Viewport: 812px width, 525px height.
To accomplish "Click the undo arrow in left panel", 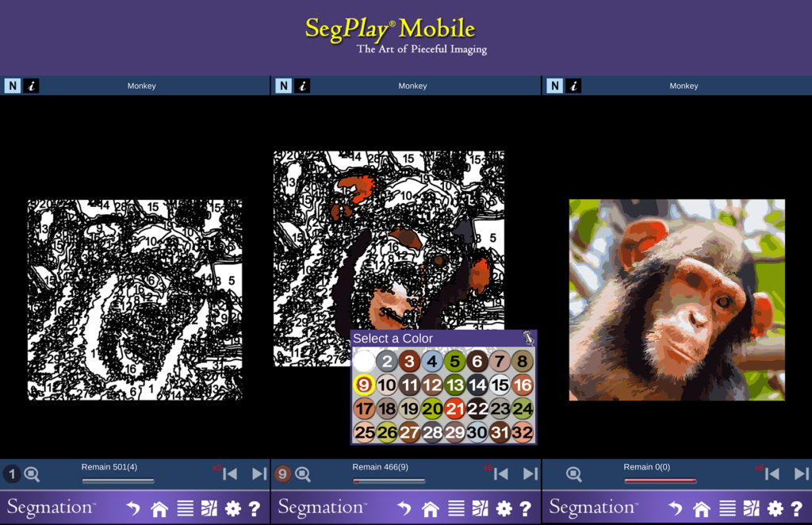I will [x=133, y=509].
